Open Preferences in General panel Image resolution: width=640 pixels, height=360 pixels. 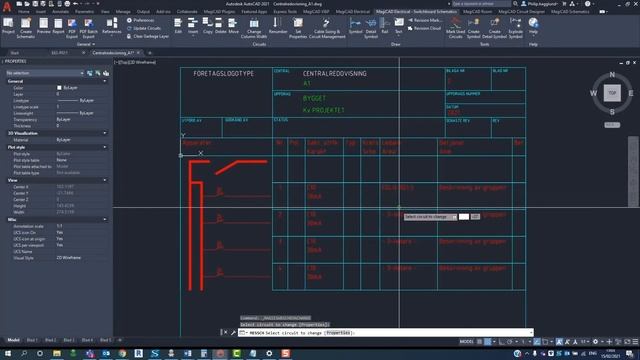tap(140, 20)
